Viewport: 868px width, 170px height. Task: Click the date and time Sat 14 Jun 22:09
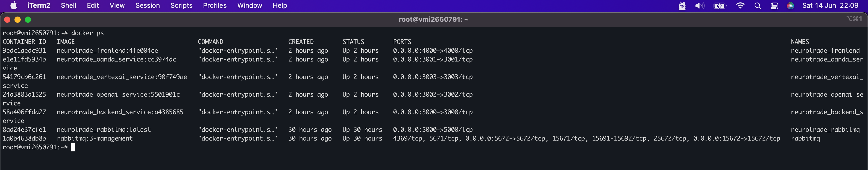[830, 5]
